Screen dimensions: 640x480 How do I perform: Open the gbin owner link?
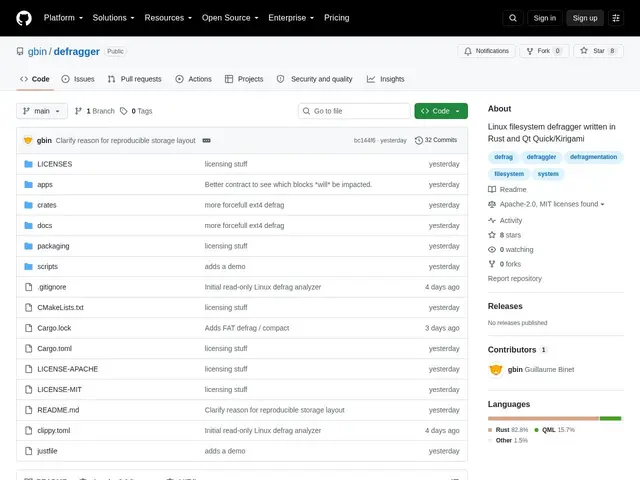coord(37,52)
